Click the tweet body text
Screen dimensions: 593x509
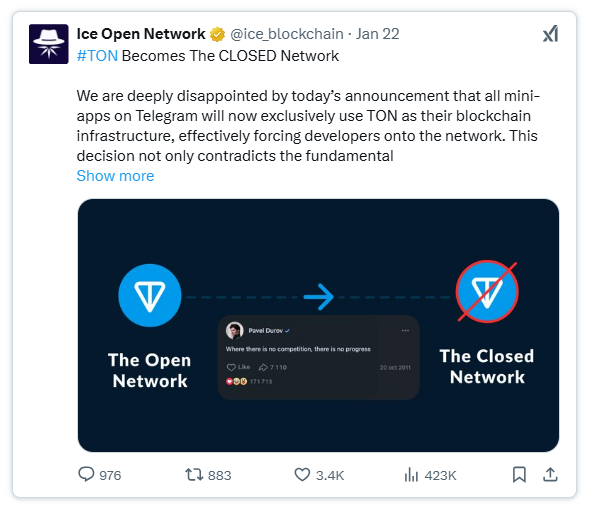[308, 126]
